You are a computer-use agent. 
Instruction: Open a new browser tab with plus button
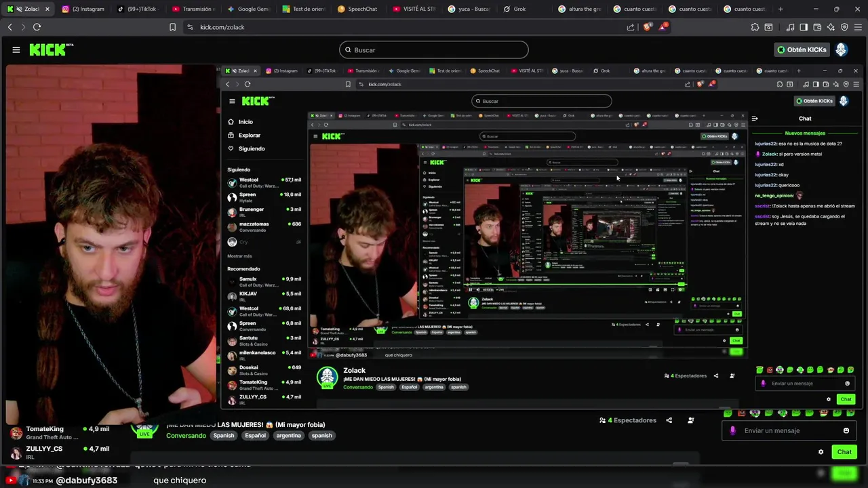point(781,9)
